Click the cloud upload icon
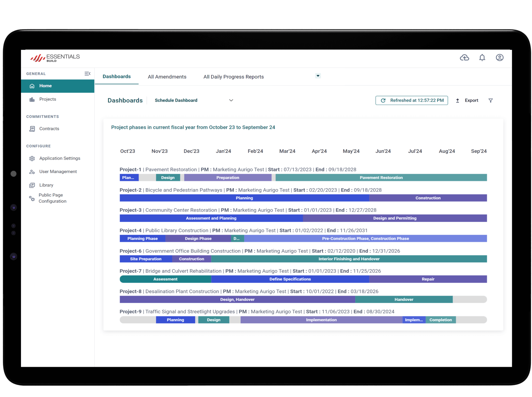Image resolution: width=532 pixels, height=397 pixels. pyautogui.click(x=464, y=58)
